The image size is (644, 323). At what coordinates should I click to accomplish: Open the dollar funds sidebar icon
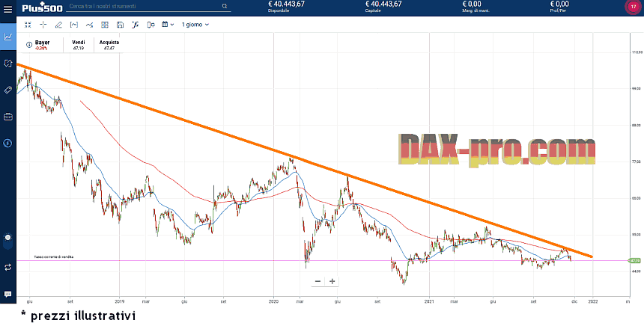(7, 143)
